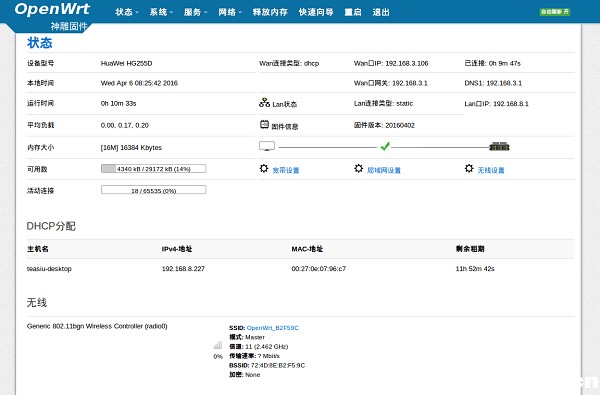This screenshot has height=395, width=600.
Task: Click Generic 802.11bgn Wireless Controller (radio0)
Action: [97, 326]
